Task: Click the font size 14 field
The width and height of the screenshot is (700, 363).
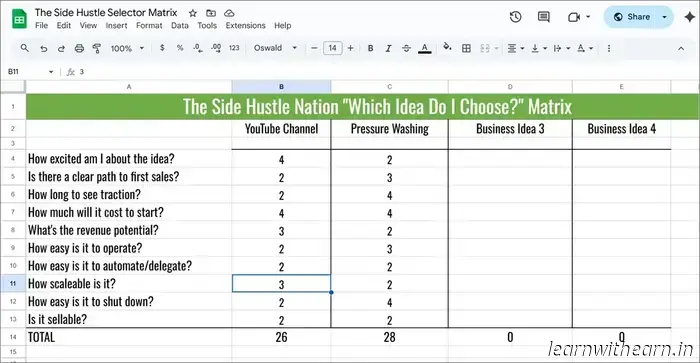Action: click(x=333, y=48)
